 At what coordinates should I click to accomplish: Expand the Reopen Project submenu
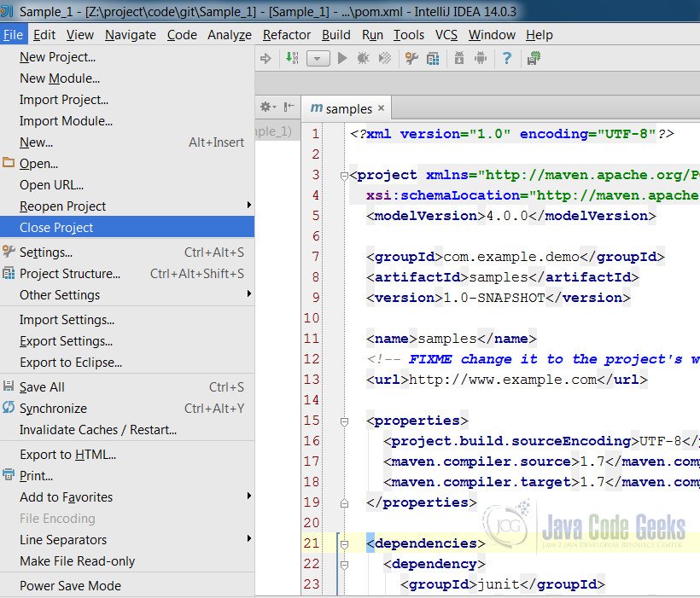(x=127, y=206)
